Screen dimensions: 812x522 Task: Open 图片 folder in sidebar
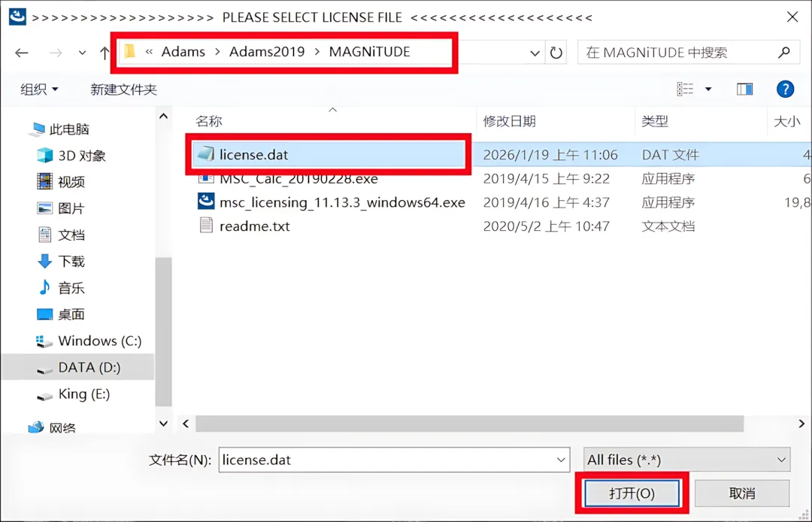tap(61, 208)
